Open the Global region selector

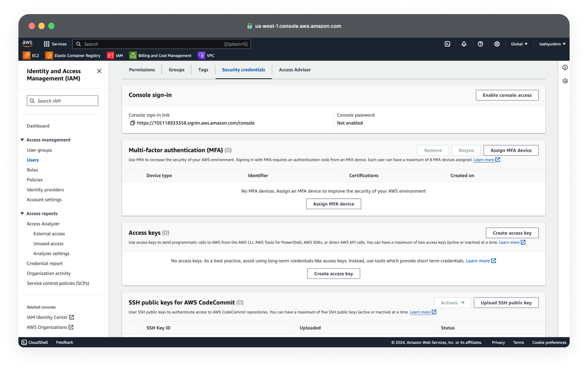pyautogui.click(x=519, y=44)
